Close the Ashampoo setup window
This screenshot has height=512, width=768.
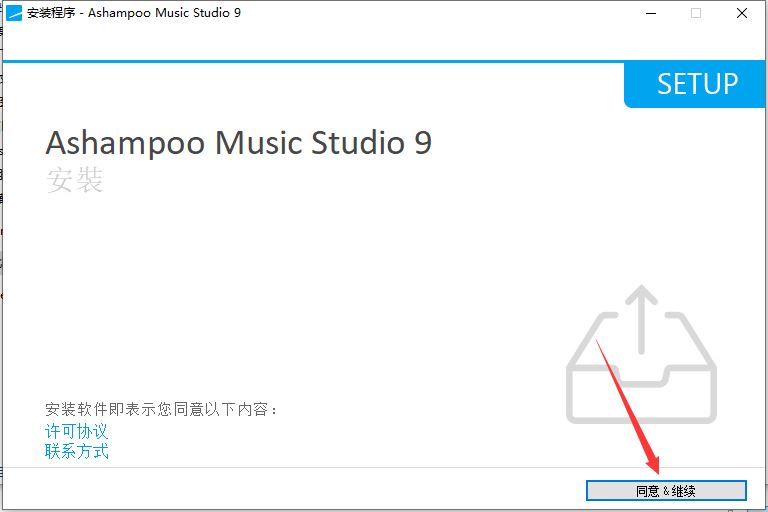point(742,13)
